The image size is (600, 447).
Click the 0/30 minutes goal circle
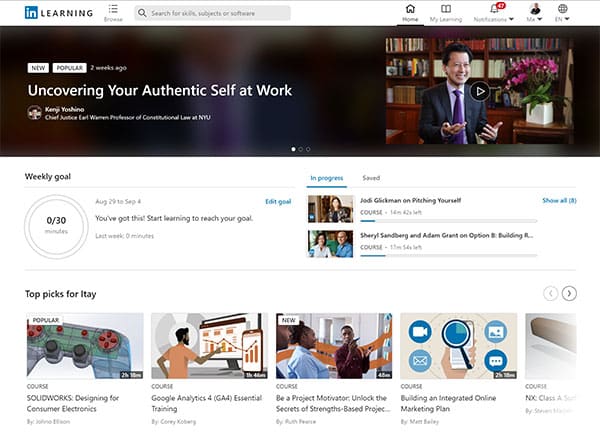(56, 227)
